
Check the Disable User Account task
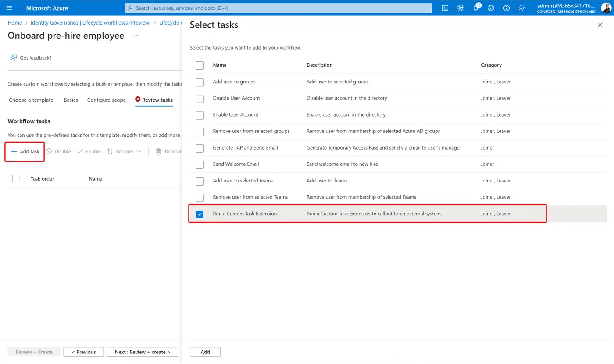pyautogui.click(x=200, y=98)
